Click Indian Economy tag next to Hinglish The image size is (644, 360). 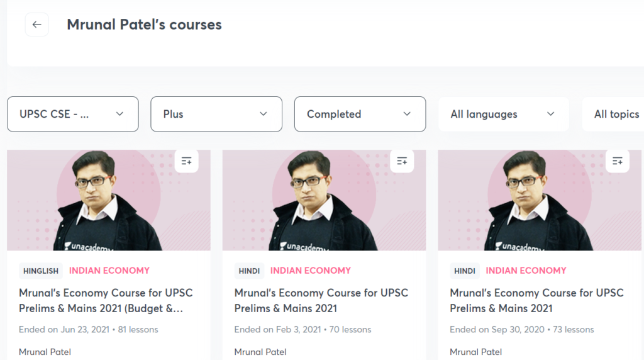(109, 271)
